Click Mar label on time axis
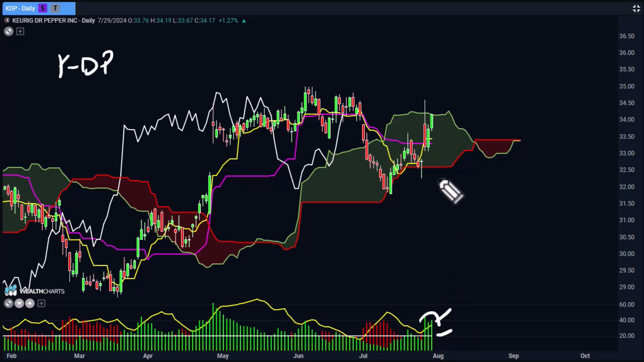644x362 pixels. (x=79, y=356)
